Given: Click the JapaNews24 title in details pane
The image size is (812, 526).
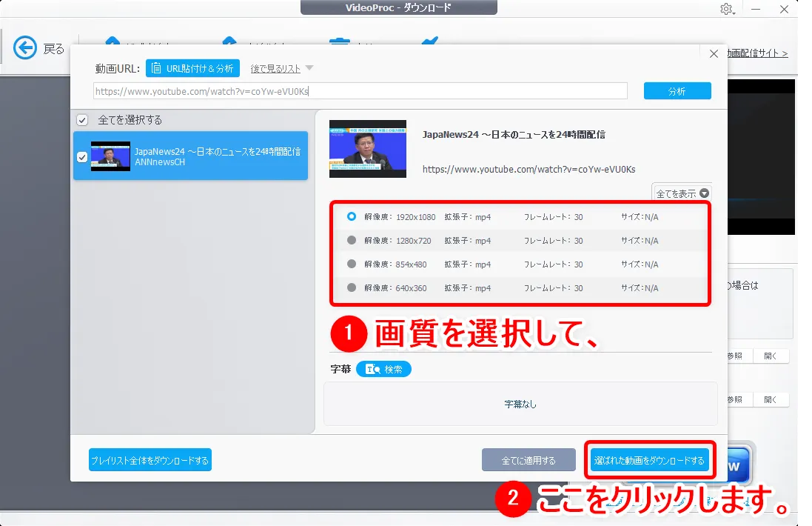Looking at the screenshot, I should pyautogui.click(x=514, y=135).
